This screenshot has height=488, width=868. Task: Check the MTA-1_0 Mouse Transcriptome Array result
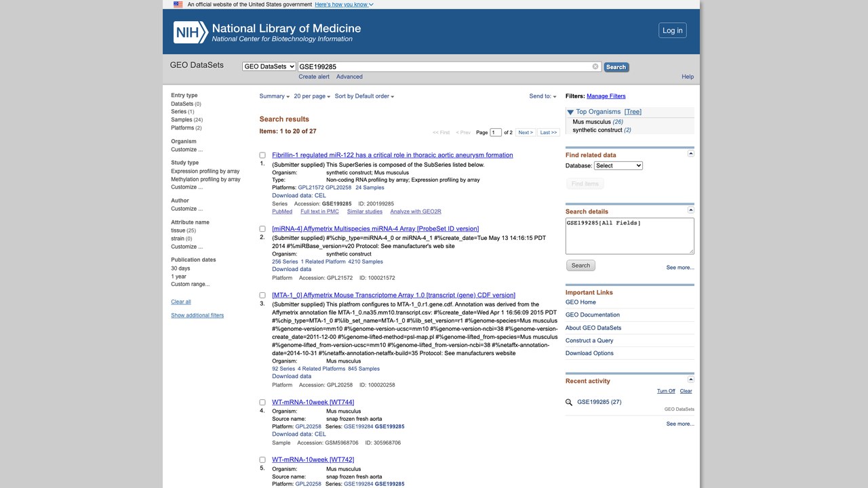click(262, 296)
